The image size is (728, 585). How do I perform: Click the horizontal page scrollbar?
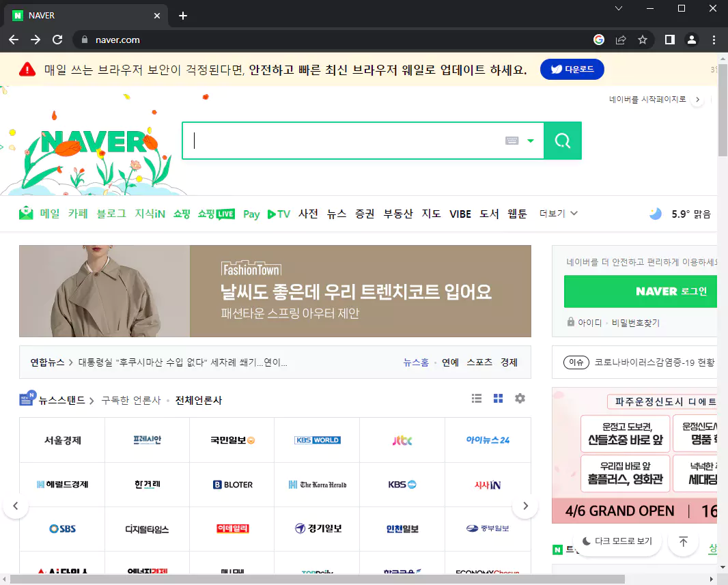318,579
